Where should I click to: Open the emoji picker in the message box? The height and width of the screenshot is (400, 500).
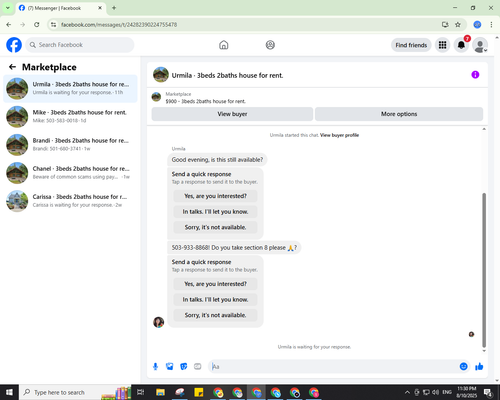(x=463, y=367)
